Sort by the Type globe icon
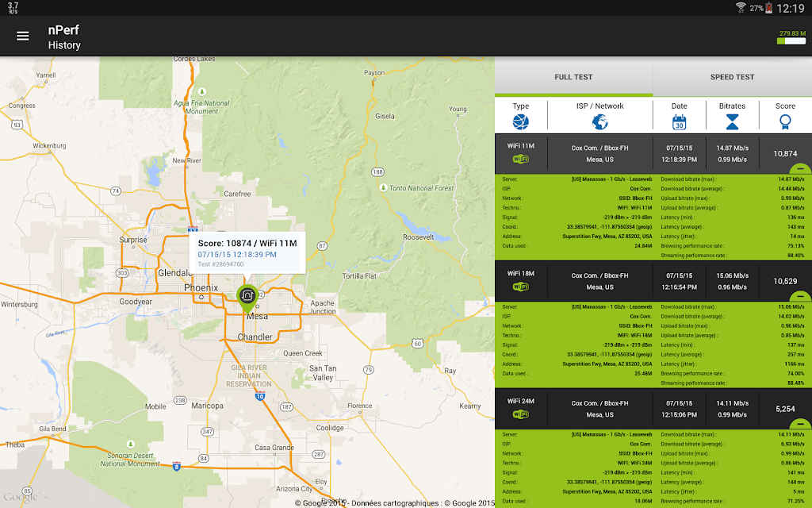Image resolution: width=812 pixels, height=508 pixels. 520,121
